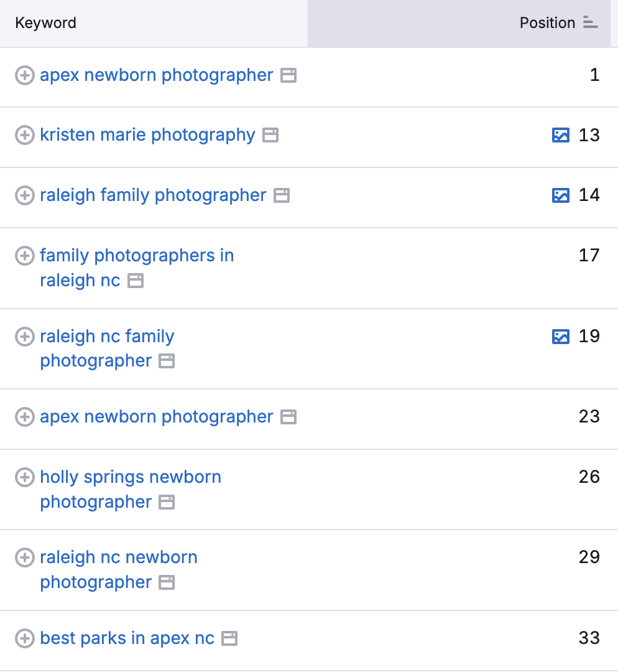
Task: Click the plus icon beside best parks in apex nc
Action: pos(25,638)
